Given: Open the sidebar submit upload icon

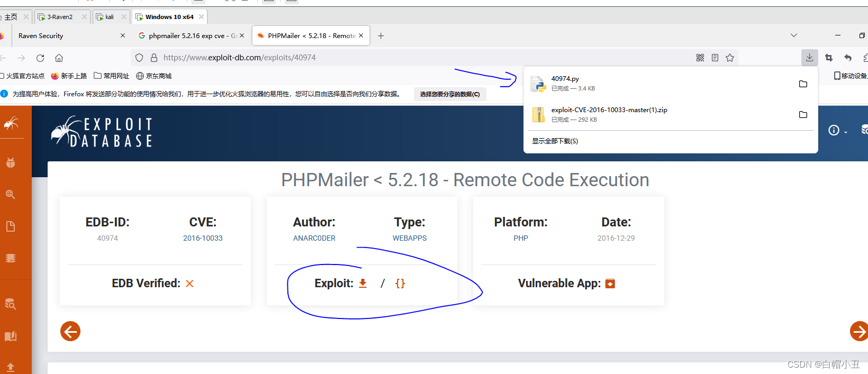Looking at the screenshot, I should (11, 367).
